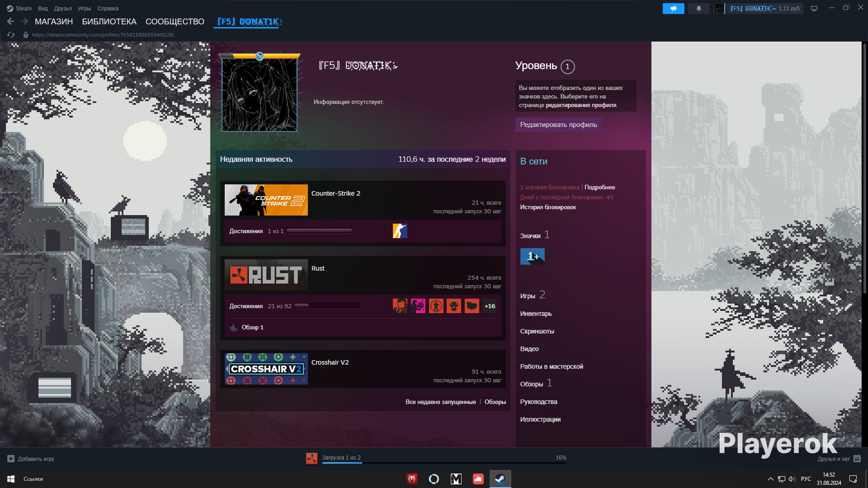
Task: Switch to the БИБЛИОТЕКА tab
Action: pyautogui.click(x=109, y=21)
